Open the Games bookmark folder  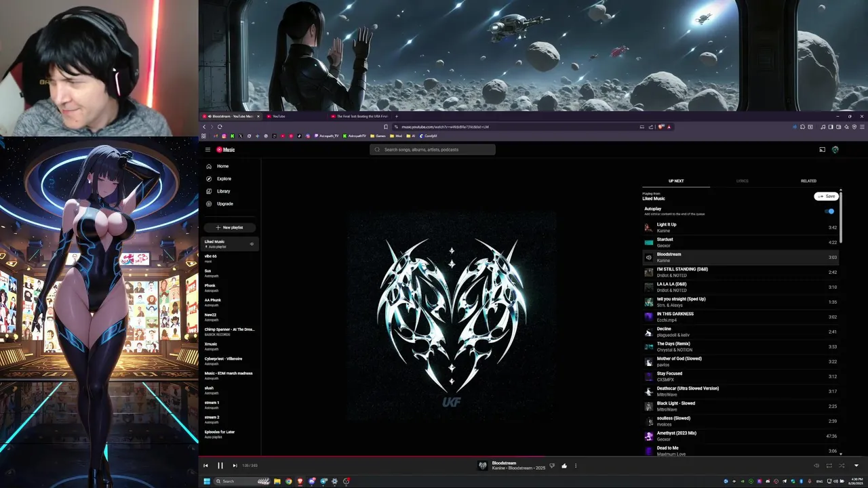[378, 136]
